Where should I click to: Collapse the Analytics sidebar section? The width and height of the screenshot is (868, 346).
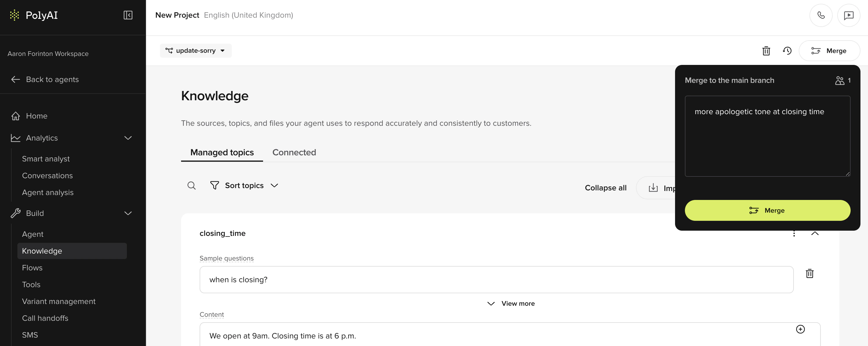(128, 138)
